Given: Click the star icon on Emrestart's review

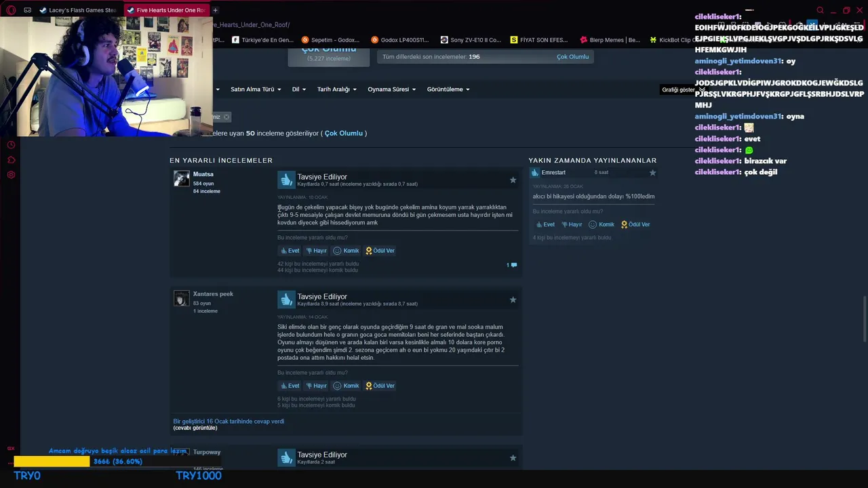Looking at the screenshot, I should point(652,173).
